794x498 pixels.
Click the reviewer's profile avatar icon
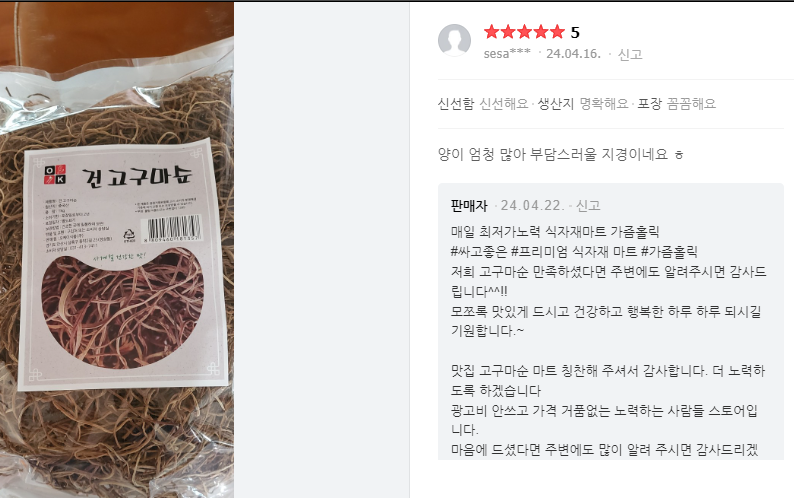(454, 40)
